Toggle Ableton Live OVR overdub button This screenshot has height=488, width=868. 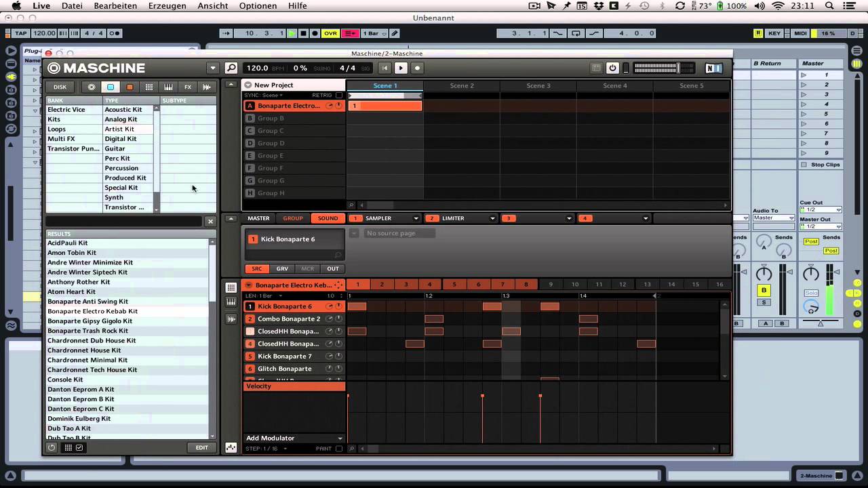(x=330, y=33)
